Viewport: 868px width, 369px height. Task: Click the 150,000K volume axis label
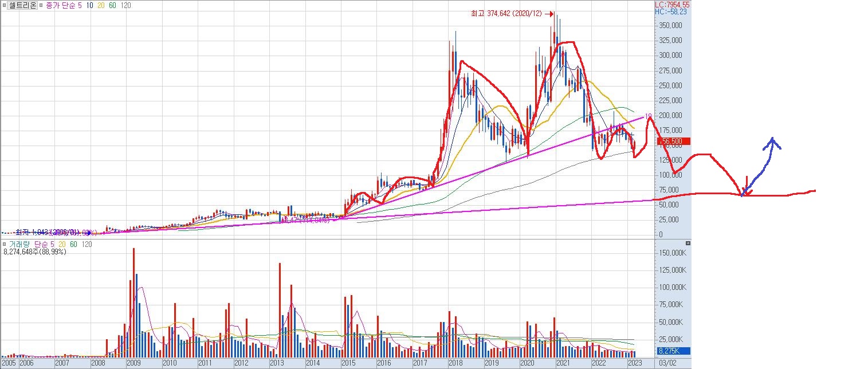(674, 253)
